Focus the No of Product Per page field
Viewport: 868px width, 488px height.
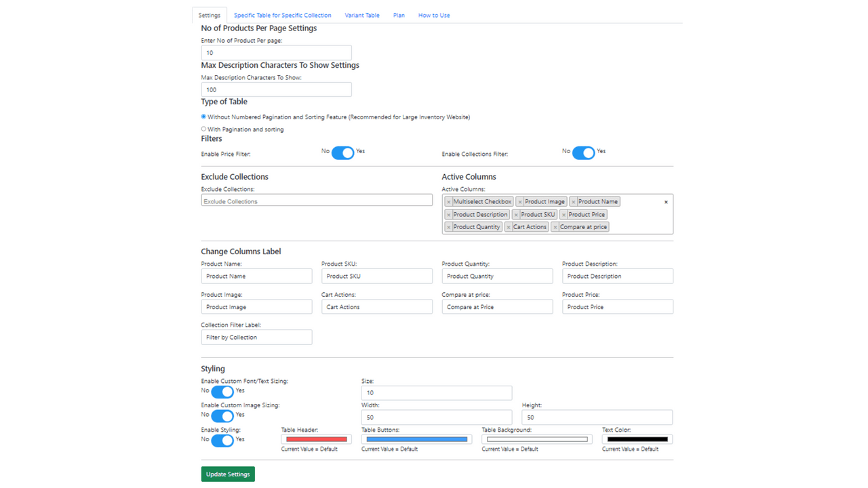pos(277,52)
